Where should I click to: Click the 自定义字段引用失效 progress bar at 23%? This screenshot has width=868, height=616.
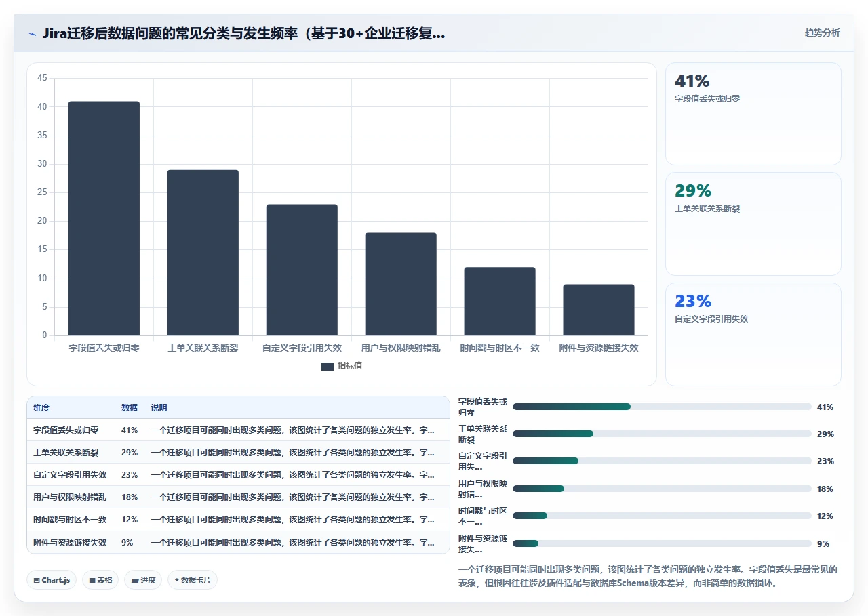pos(662,461)
